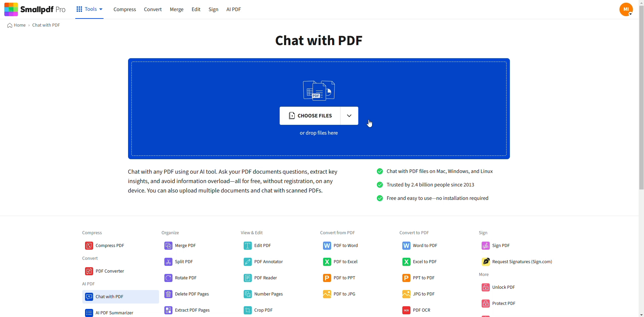Screen dimensions: 644x317
Task: Open the Edit PDF tool icon
Action: click(x=248, y=246)
